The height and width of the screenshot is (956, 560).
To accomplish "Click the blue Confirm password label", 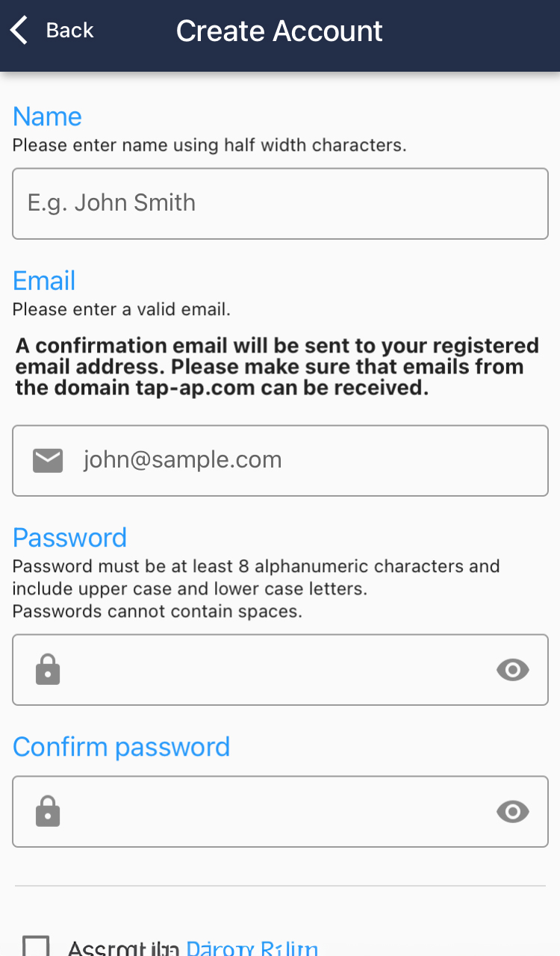I will tap(121, 747).
